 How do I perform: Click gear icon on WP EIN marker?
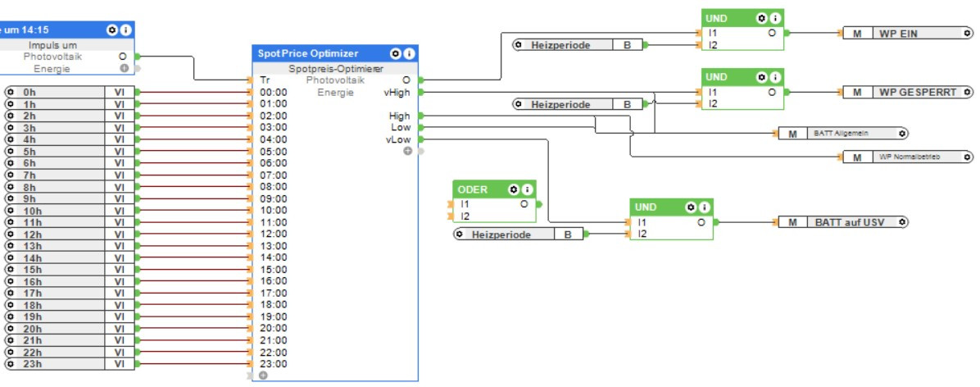(966, 33)
